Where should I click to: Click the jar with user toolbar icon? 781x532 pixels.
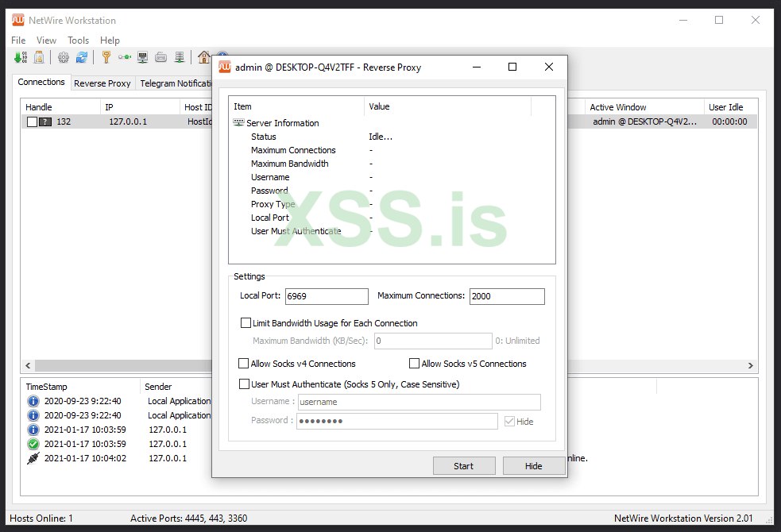39,58
